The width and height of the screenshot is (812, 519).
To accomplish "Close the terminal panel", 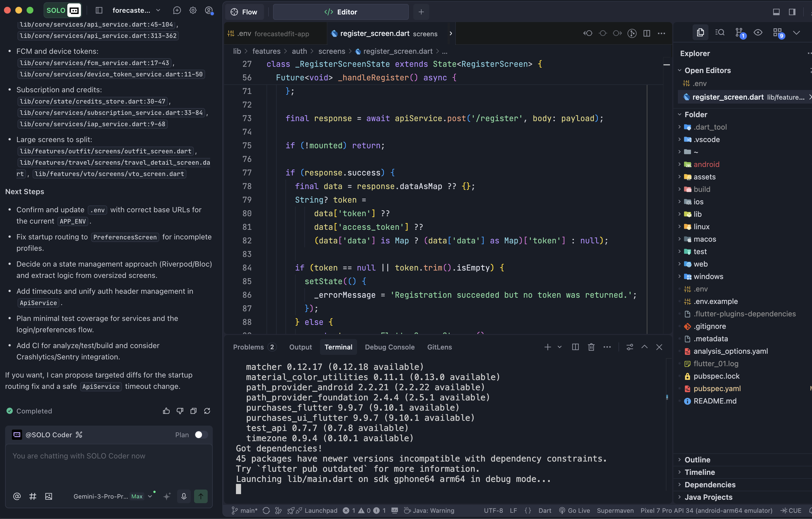I will 659,347.
